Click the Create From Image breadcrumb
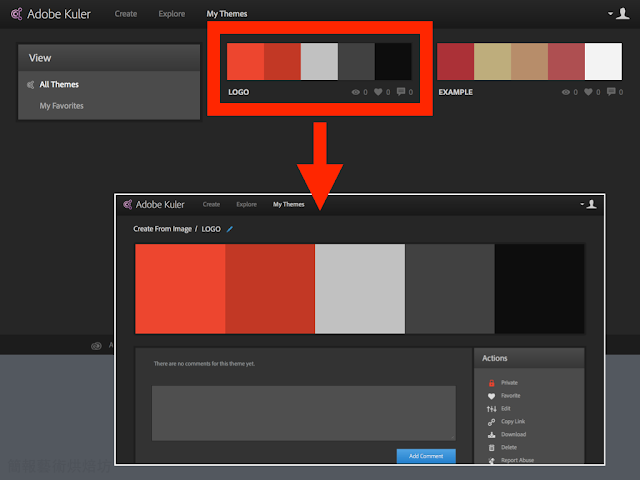The height and width of the screenshot is (480, 640). 162,229
